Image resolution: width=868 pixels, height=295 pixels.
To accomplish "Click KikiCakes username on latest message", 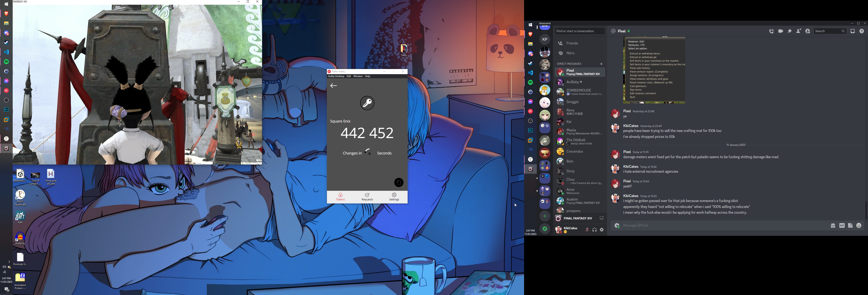I will click(x=631, y=196).
